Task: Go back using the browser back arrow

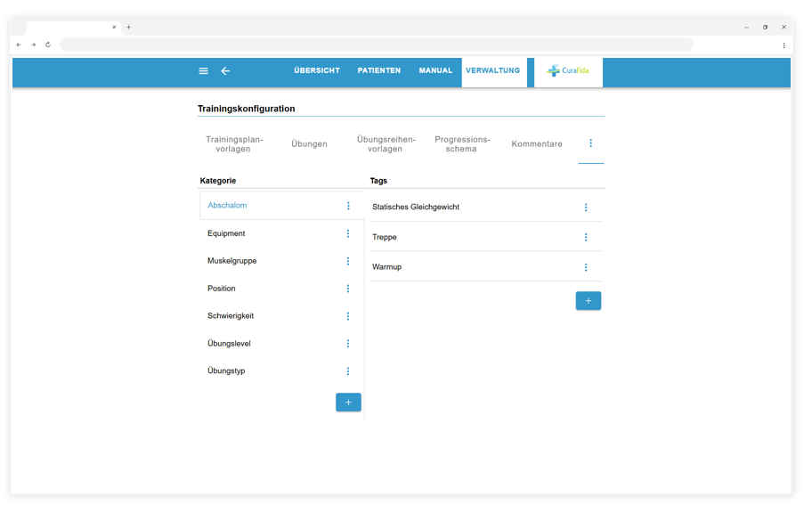Action: [x=19, y=45]
